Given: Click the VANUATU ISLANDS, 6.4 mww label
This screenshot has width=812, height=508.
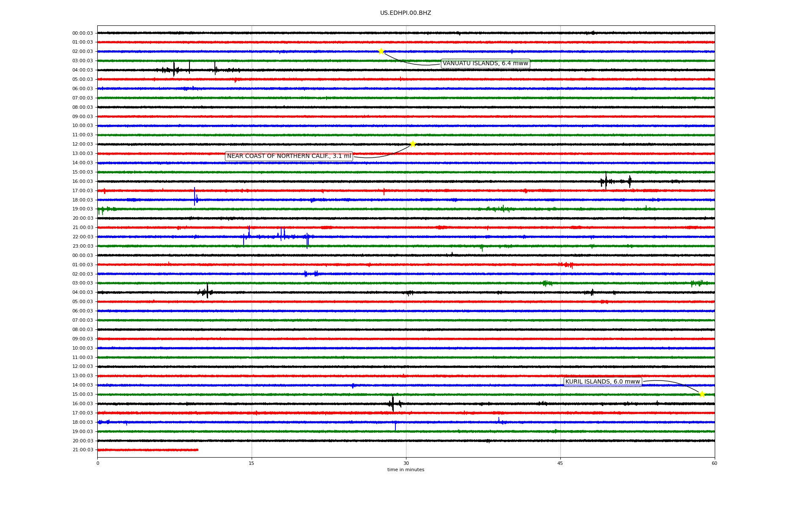Looking at the screenshot, I should coord(485,63).
